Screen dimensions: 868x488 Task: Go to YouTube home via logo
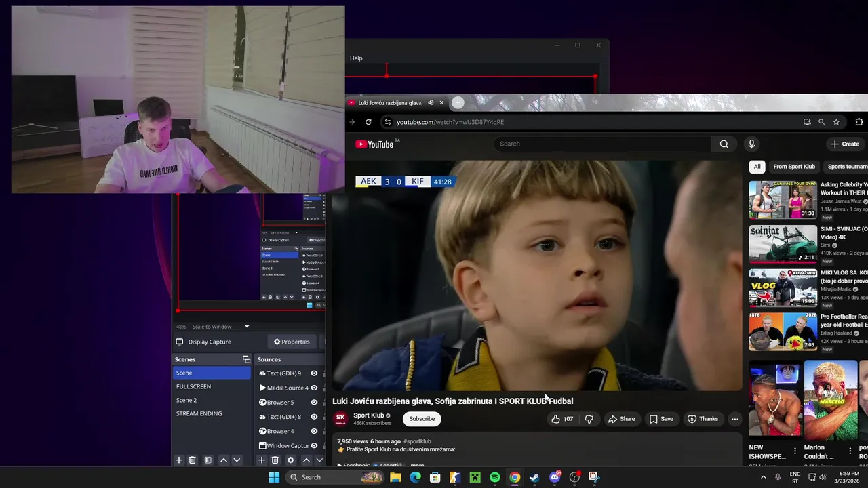click(374, 144)
